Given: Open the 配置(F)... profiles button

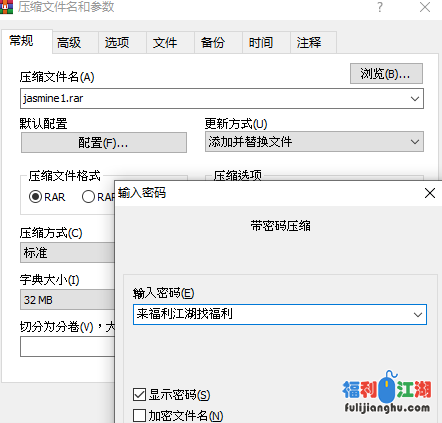Looking at the screenshot, I should click(104, 143).
